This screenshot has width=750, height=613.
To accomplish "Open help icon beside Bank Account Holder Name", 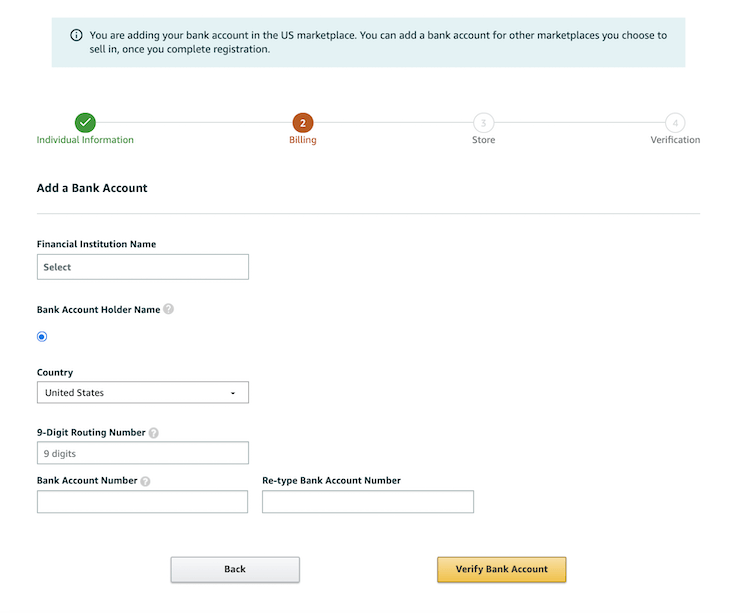I will pyautogui.click(x=168, y=310).
